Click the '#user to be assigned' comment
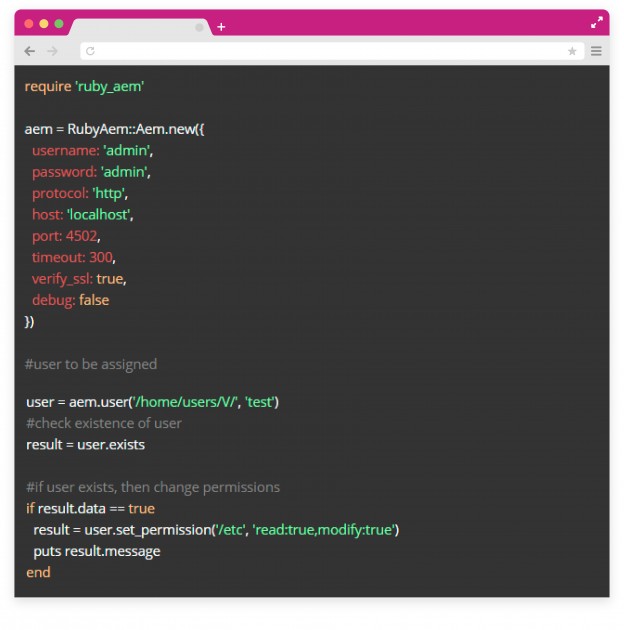 click(91, 364)
